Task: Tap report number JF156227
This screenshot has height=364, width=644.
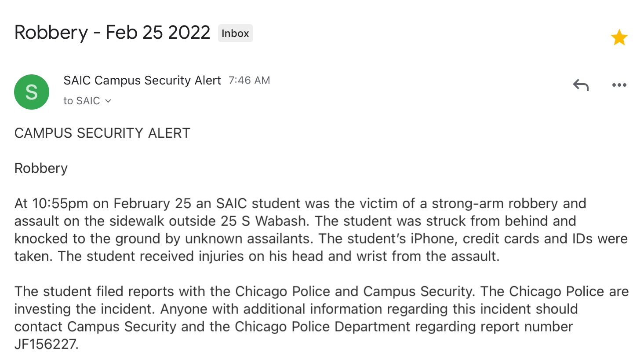Action: (46, 344)
